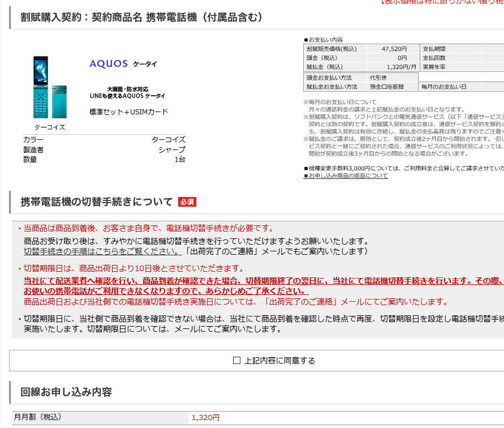Click the 携帯電話機の切替手続きについて heading
Viewport: 504px width, 428px height.
point(97,202)
